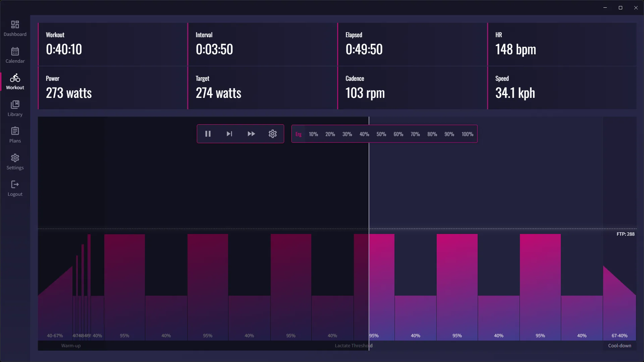Click the fast forward button

tap(251, 134)
